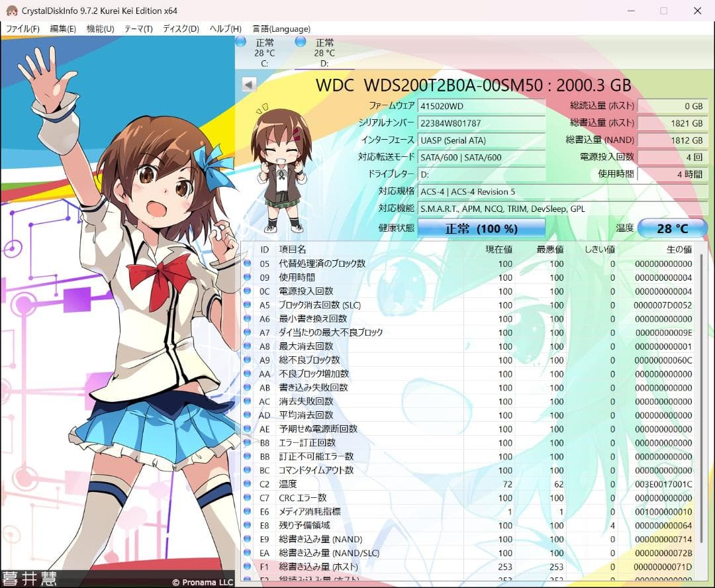Viewport: 715px width, 588px height.
Task: Open the ヘルプ(H) menu
Action: (225, 28)
